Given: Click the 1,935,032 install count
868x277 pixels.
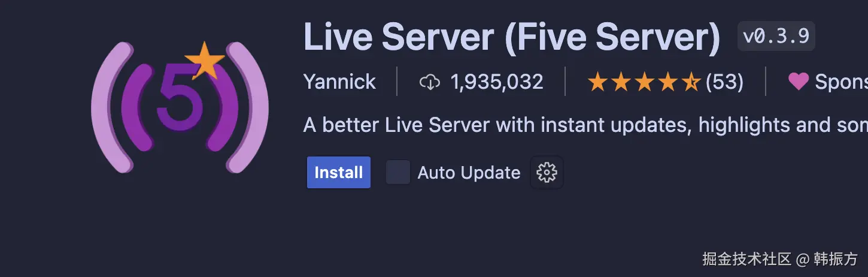Looking at the screenshot, I should (x=497, y=82).
